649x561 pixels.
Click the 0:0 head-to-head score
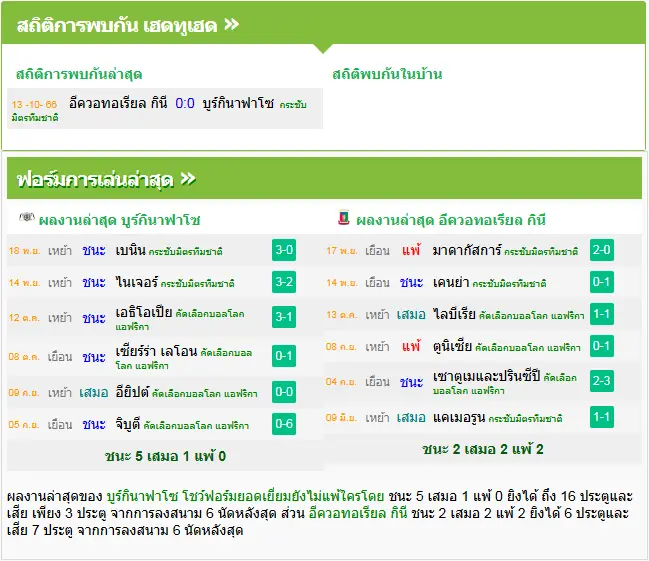click(185, 103)
